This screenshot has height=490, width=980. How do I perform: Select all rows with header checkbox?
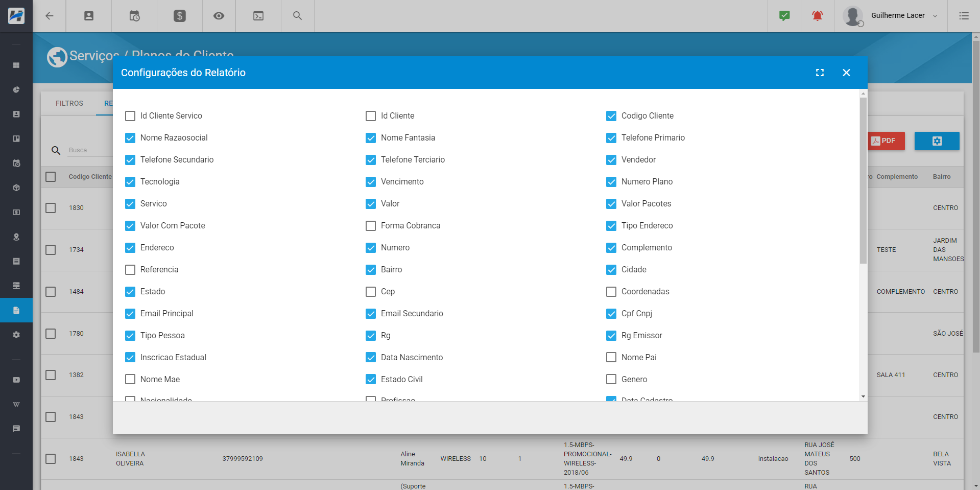pos(51,177)
